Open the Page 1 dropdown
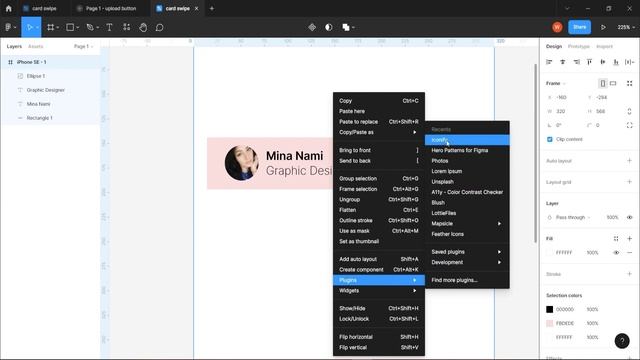 point(83,47)
